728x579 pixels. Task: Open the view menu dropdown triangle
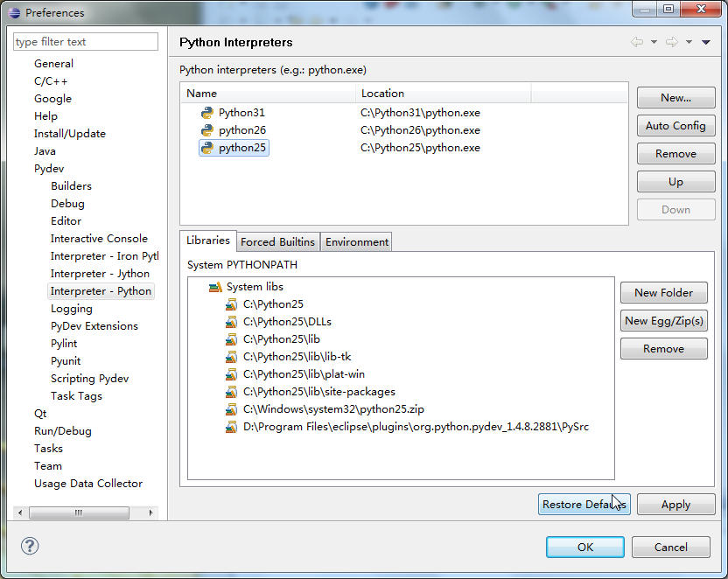coord(706,42)
